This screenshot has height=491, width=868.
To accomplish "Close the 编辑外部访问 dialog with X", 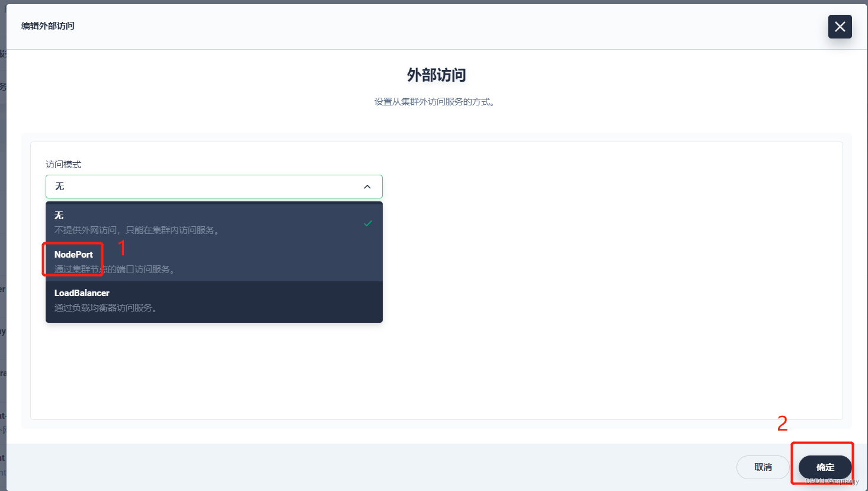I will tap(840, 27).
